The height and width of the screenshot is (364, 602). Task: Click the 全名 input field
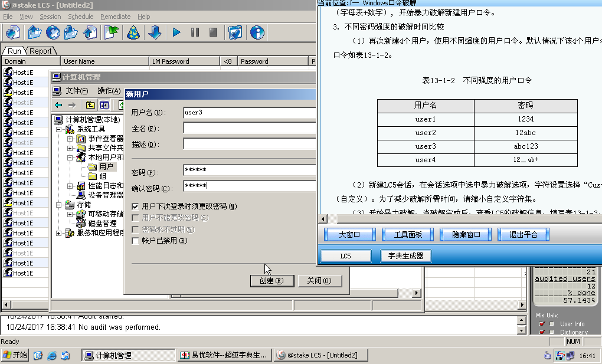tap(250, 128)
